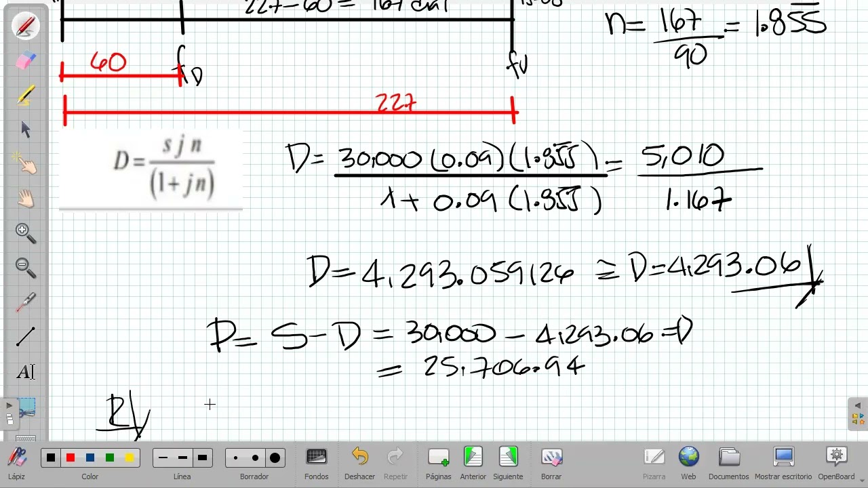Click the library folder icons on right tab
Image resolution: width=868 pixels, height=488 pixels.
point(857,419)
